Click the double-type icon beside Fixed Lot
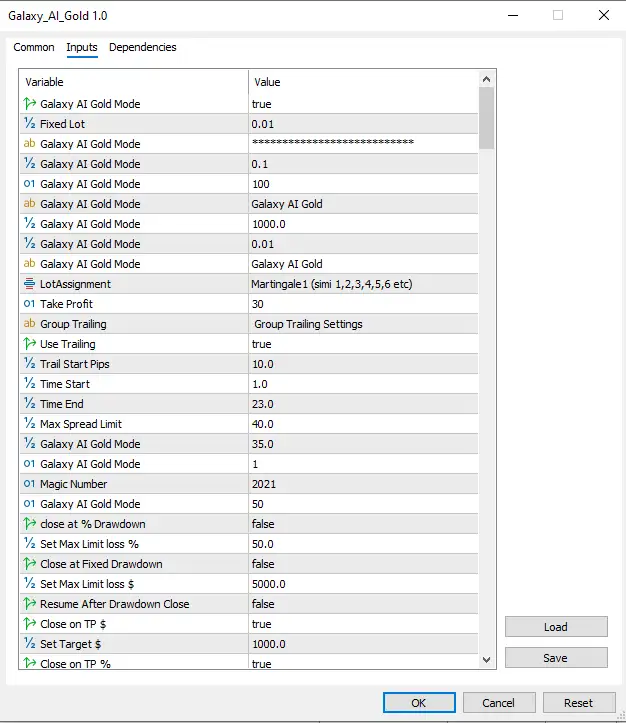The image size is (626, 723). 29,124
